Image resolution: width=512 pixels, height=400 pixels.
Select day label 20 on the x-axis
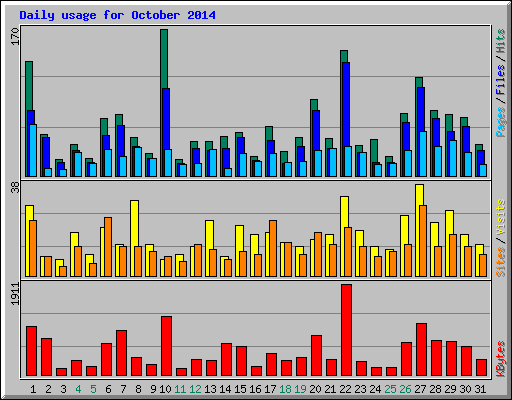[x=315, y=389]
